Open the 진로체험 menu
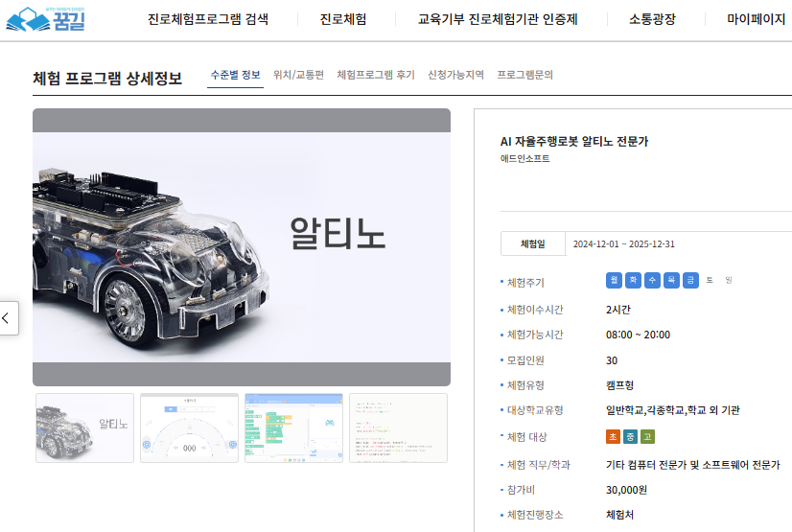The image size is (792, 532). coord(343,20)
